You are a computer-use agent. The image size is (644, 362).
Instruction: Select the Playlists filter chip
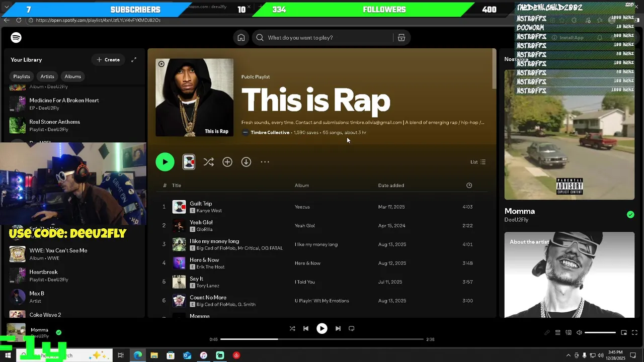[22, 76]
